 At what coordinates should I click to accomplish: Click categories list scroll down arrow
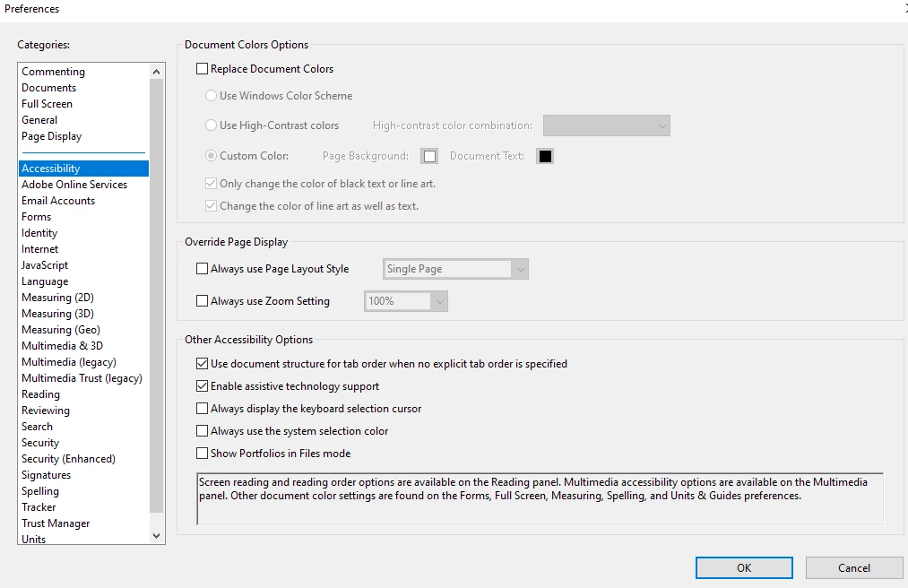[x=156, y=536]
